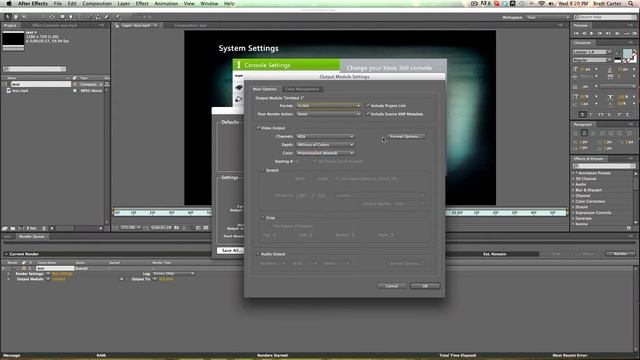Switch to Main Options tab
Viewport: 640px width, 360px height.
264,89
